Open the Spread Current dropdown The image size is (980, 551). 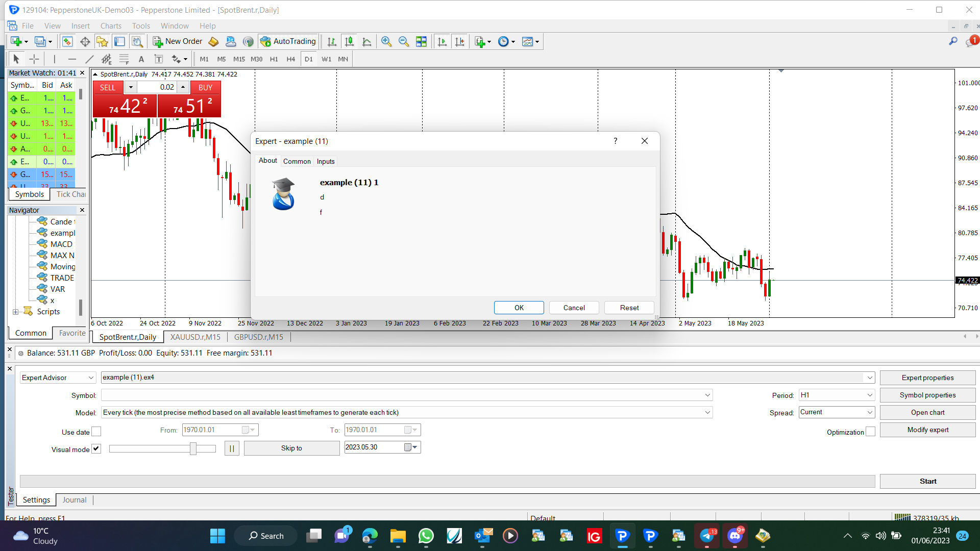(x=837, y=412)
